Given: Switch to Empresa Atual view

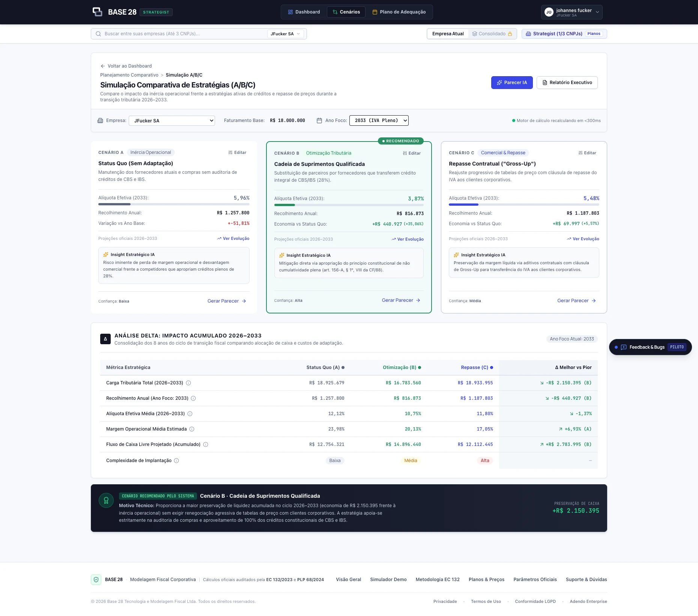Looking at the screenshot, I should [x=448, y=34].
